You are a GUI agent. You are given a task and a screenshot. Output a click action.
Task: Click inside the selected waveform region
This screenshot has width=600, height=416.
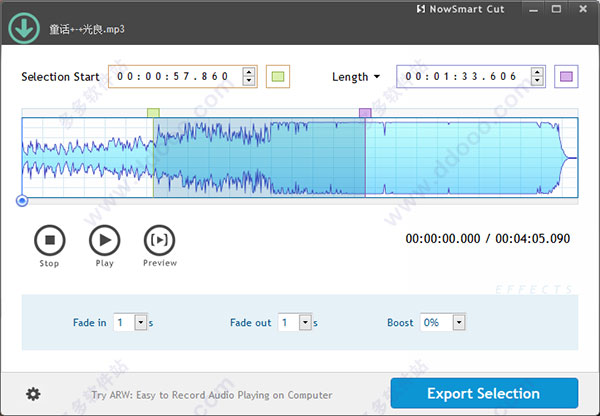point(259,157)
